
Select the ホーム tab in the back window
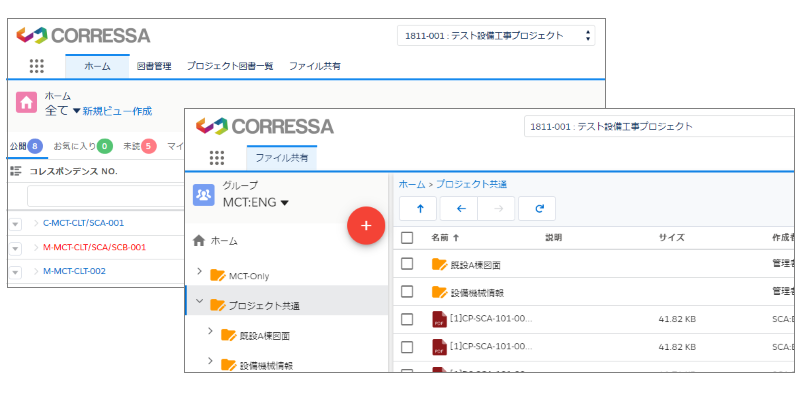pos(97,66)
